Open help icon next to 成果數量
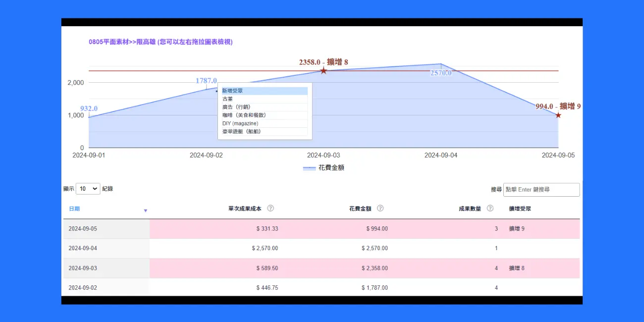 click(490, 209)
